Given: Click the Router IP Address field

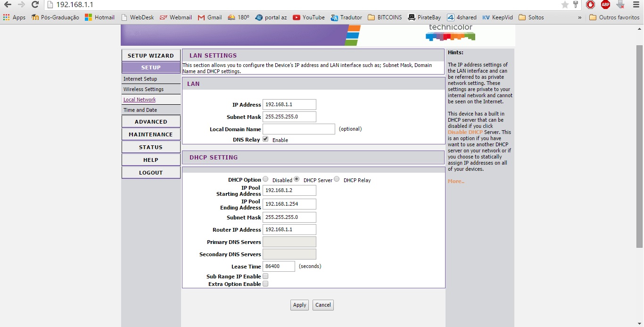Looking at the screenshot, I should click(x=289, y=229).
